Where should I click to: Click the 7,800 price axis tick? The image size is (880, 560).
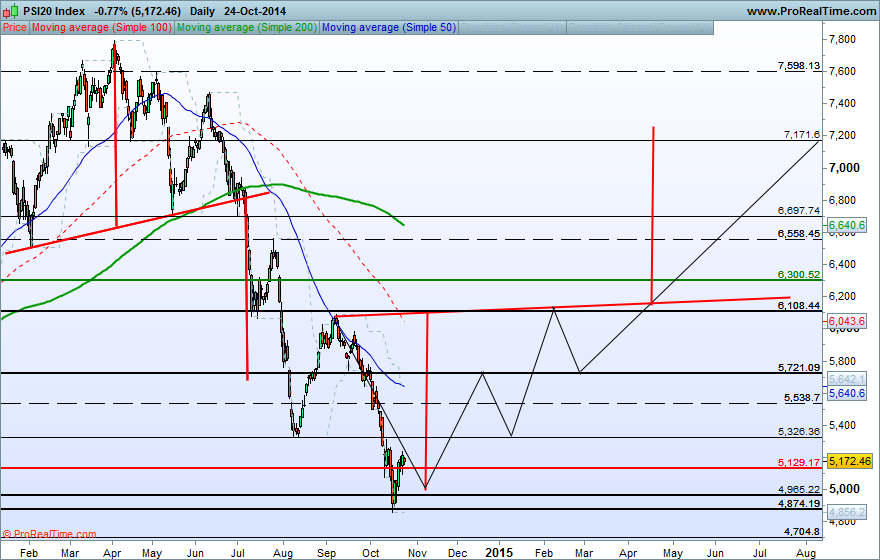842,39
